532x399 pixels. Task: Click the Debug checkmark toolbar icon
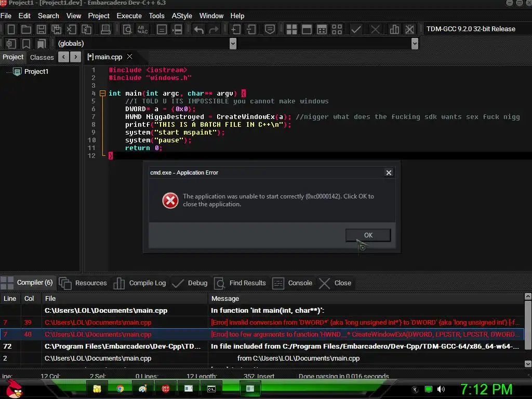tap(356, 30)
